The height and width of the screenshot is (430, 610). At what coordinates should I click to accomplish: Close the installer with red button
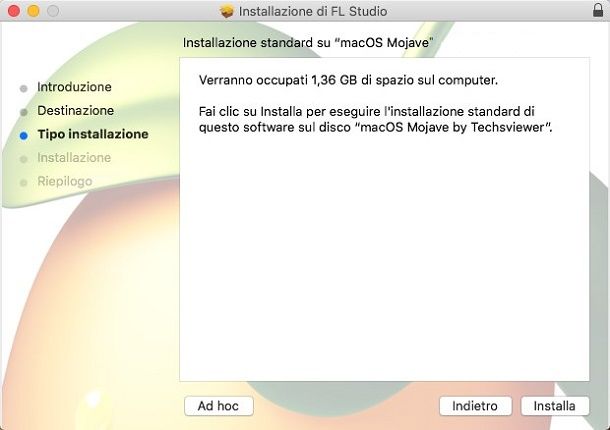click(x=14, y=11)
